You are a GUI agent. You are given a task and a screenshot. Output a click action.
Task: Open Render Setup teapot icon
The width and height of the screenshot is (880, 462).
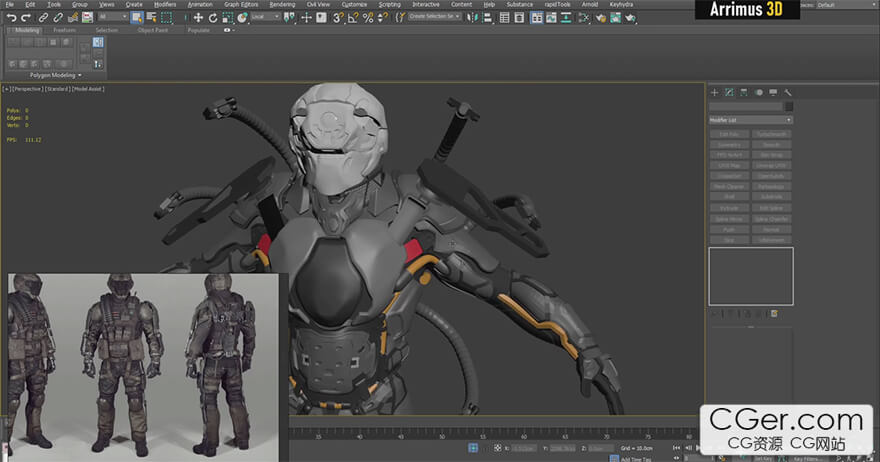(601, 18)
